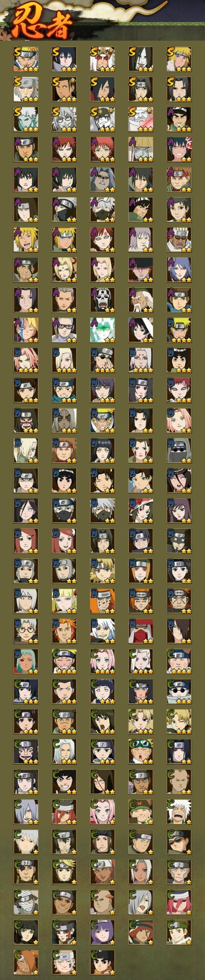Pick the A-rank Hidan skull-painted face

pos(102,300)
